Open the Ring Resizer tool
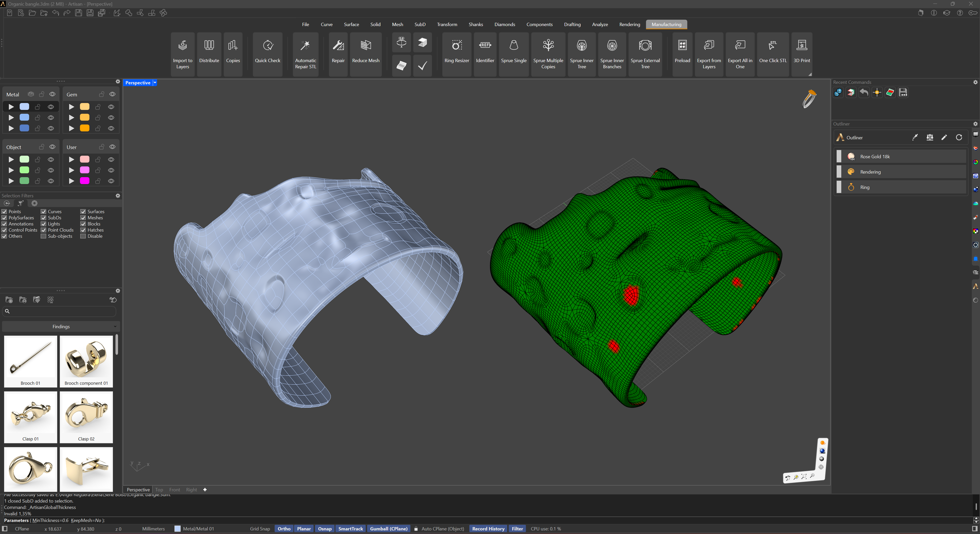Viewport: 980px width, 534px height. [x=457, y=54]
